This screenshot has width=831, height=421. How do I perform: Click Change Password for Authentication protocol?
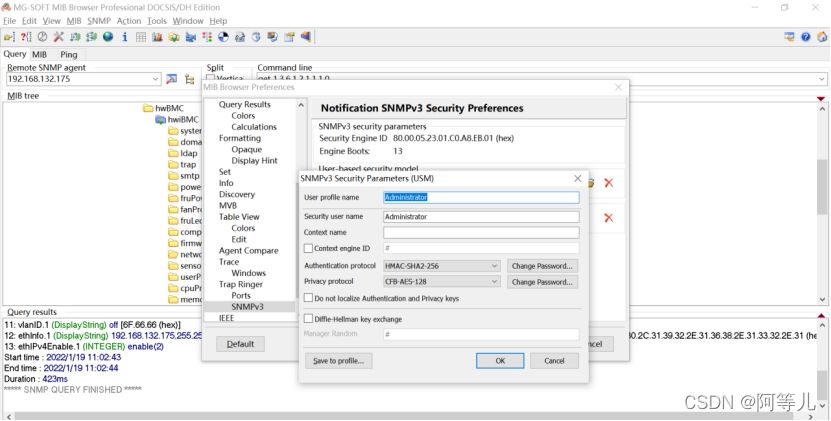tap(542, 266)
